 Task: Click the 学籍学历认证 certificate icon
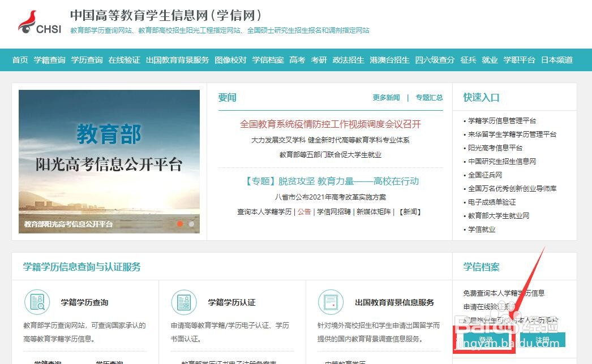point(185,302)
